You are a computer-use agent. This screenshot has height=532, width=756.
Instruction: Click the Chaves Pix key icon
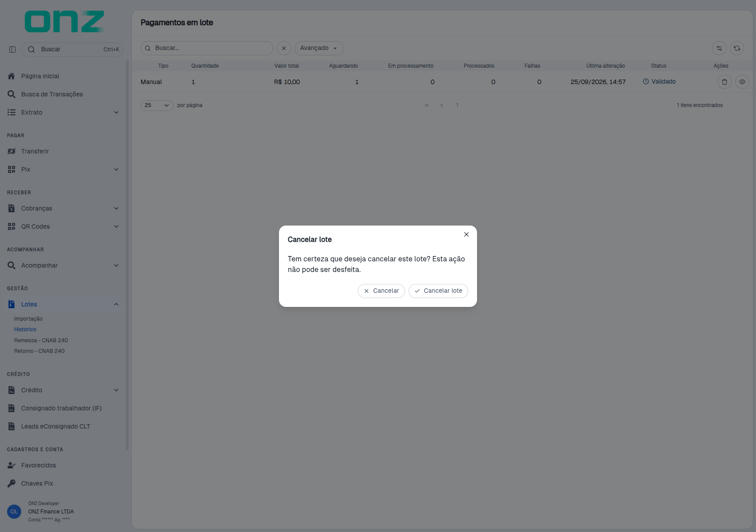[x=11, y=483]
